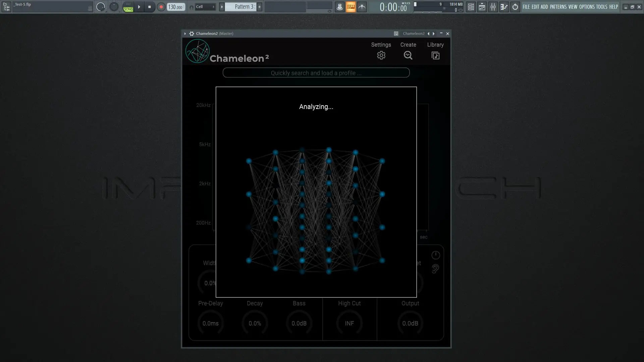
Task: Click the Create analyze icon
Action: [x=408, y=55]
